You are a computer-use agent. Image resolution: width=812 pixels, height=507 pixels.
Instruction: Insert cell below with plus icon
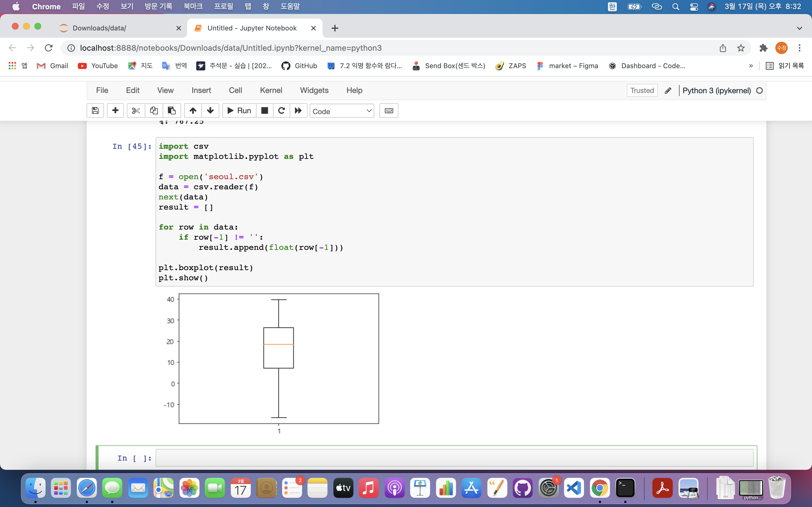[115, 111]
